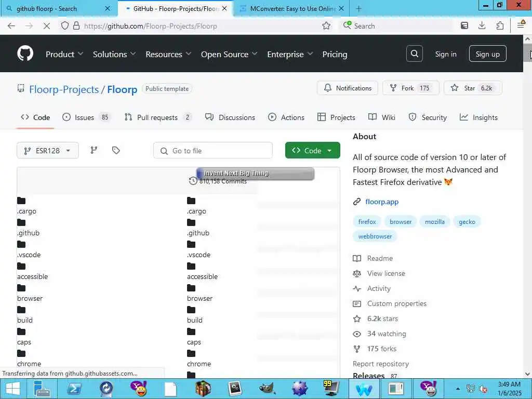Screen dimensions: 532x399
Task: Click the Sign up button
Action: click(487, 54)
